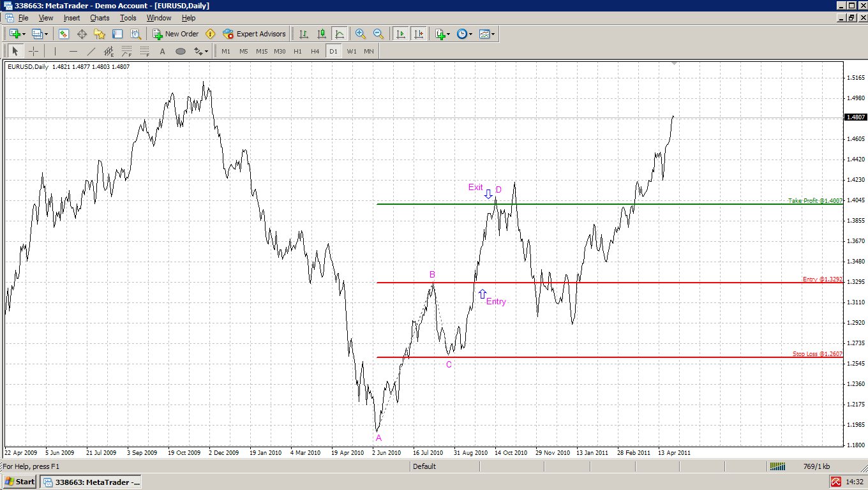Image resolution: width=868 pixels, height=490 pixels.
Task: Click the New Order button
Action: point(176,34)
